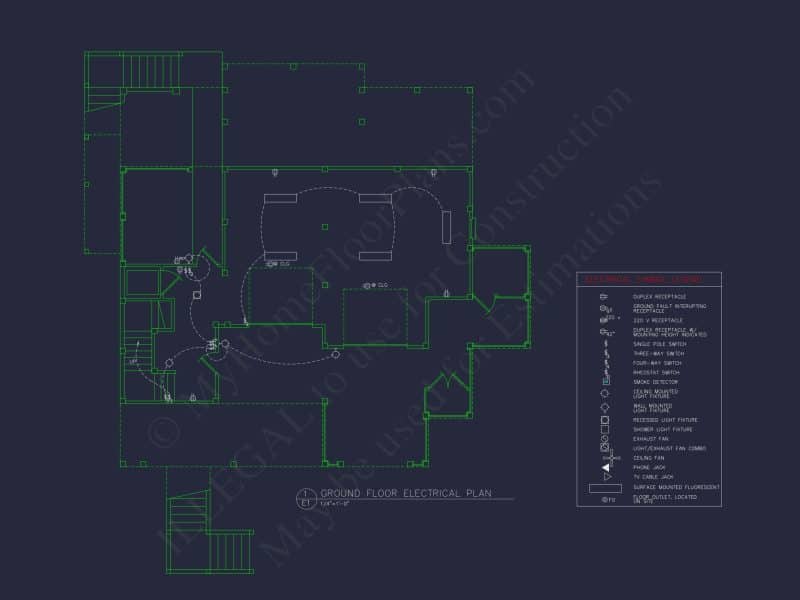Click the duplex receptacle symbol in the legend
This screenshot has height=600, width=800.
[x=604, y=296]
